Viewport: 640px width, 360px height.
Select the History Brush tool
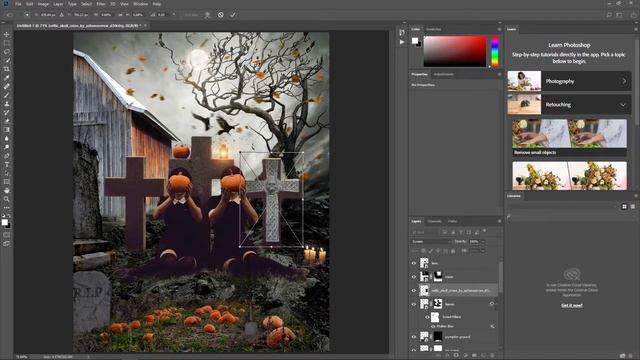[x=7, y=112]
